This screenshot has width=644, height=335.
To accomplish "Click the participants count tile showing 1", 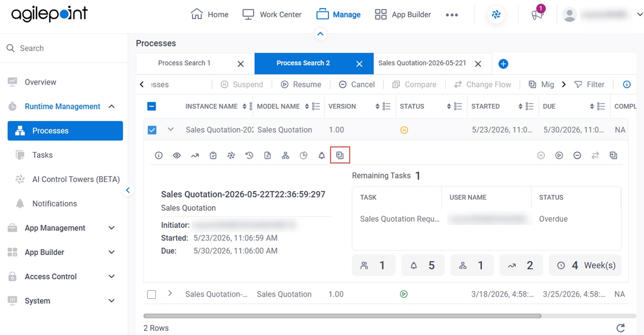I will (x=374, y=265).
